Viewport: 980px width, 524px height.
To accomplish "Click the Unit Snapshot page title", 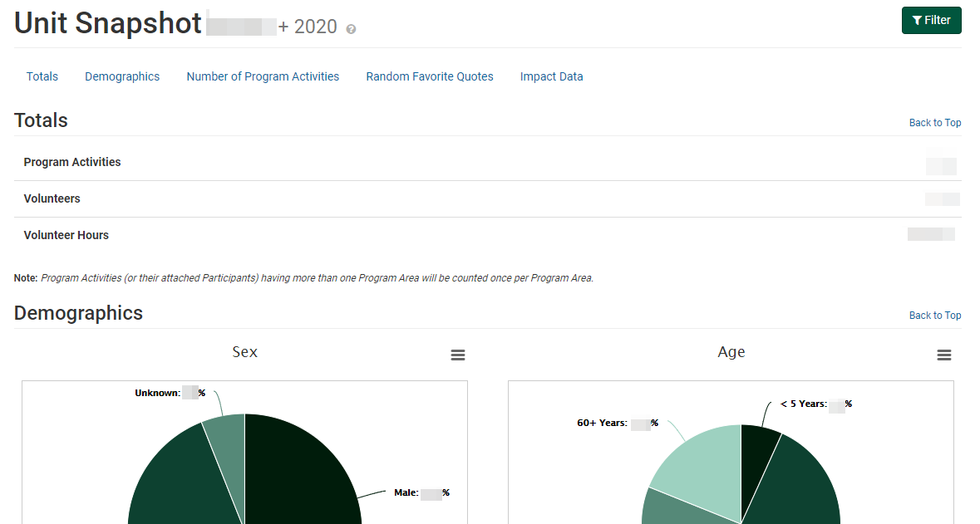I will click(x=106, y=22).
